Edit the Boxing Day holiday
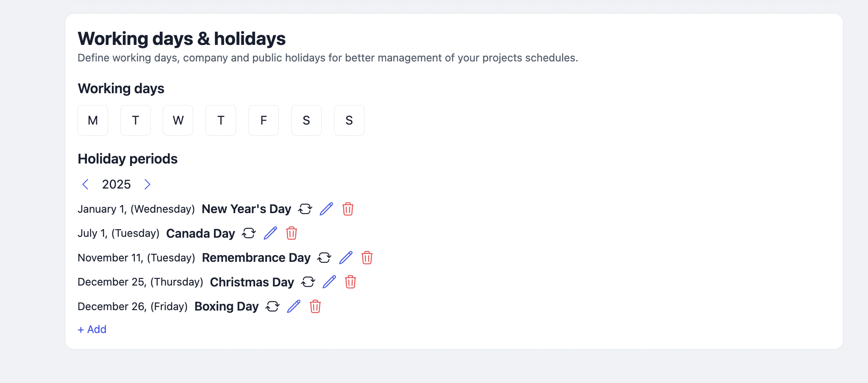 pos(294,306)
